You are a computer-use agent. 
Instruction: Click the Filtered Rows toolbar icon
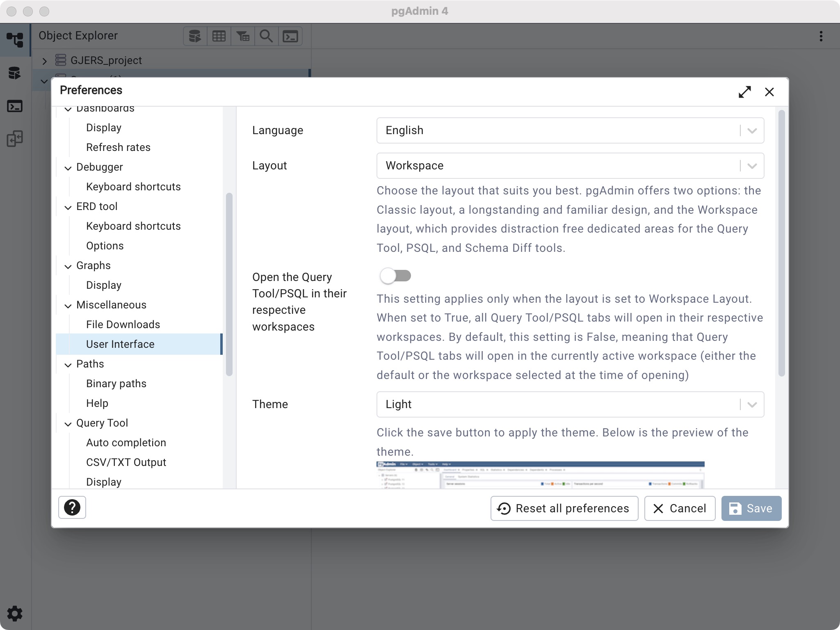[x=243, y=37]
